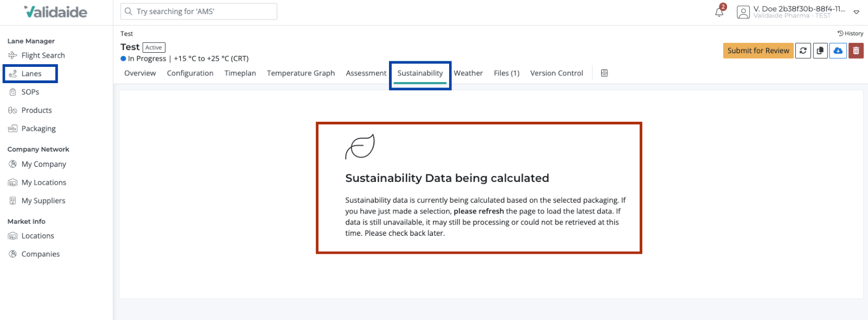The width and height of the screenshot is (868, 320).
Task: Click the 'Market Info' section header
Action: pyautogui.click(x=27, y=222)
